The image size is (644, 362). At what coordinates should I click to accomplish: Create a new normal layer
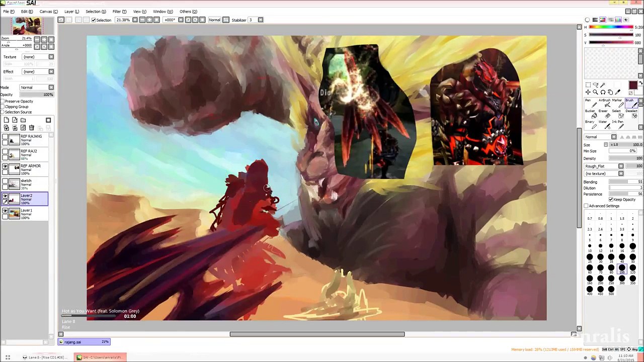6,120
